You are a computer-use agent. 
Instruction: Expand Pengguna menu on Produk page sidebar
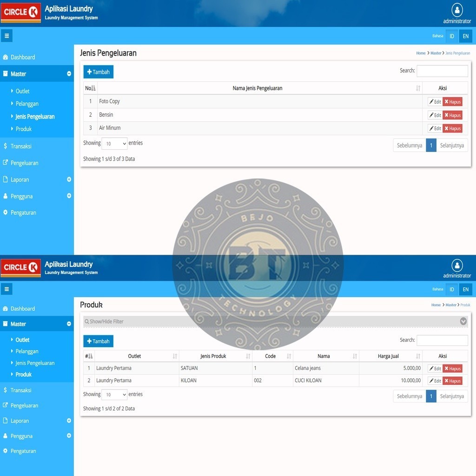(69, 436)
